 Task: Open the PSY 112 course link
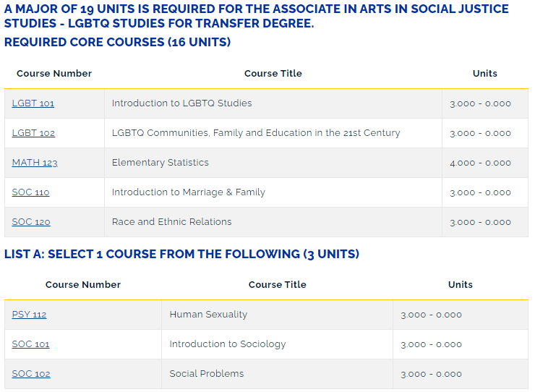pos(30,315)
